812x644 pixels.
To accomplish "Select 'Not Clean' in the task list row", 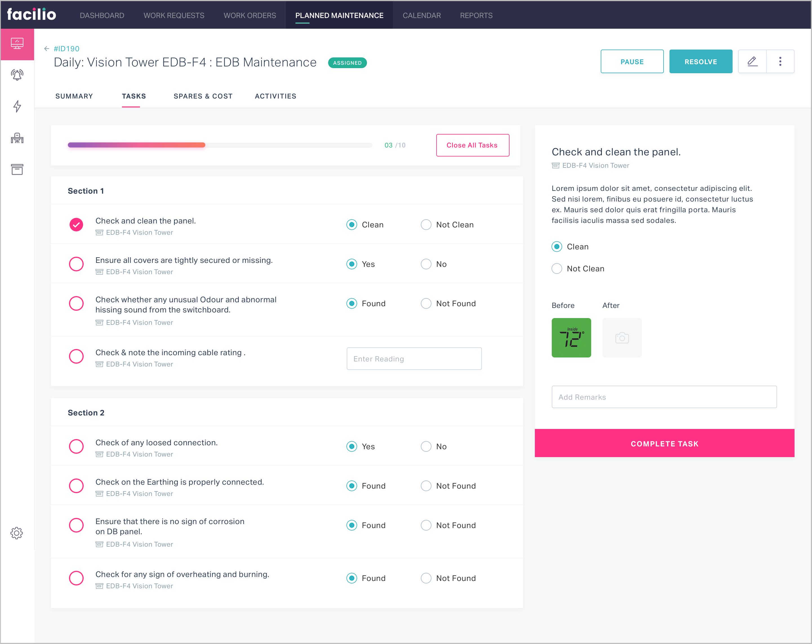I will [426, 225].
